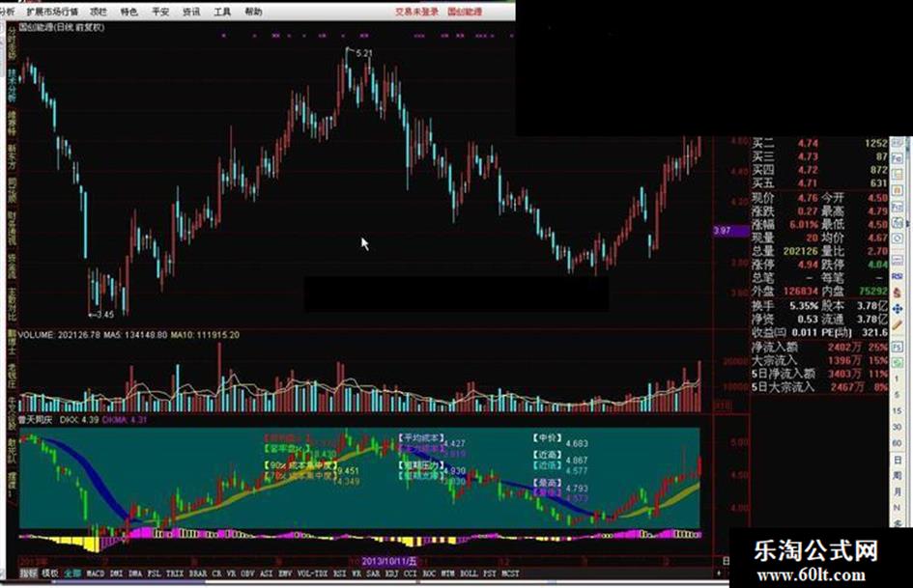Switch to 30-minute period

pyautogui.click(x=897, y=427)
